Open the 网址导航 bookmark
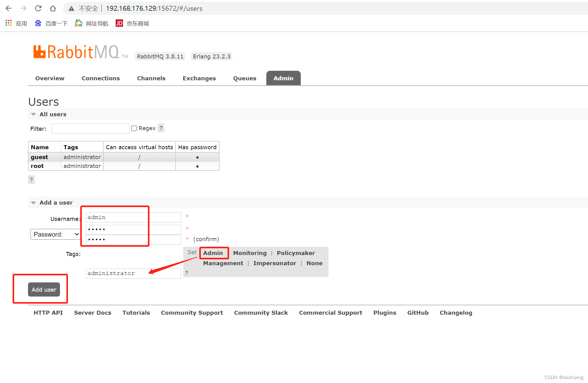 click(92, 23)
